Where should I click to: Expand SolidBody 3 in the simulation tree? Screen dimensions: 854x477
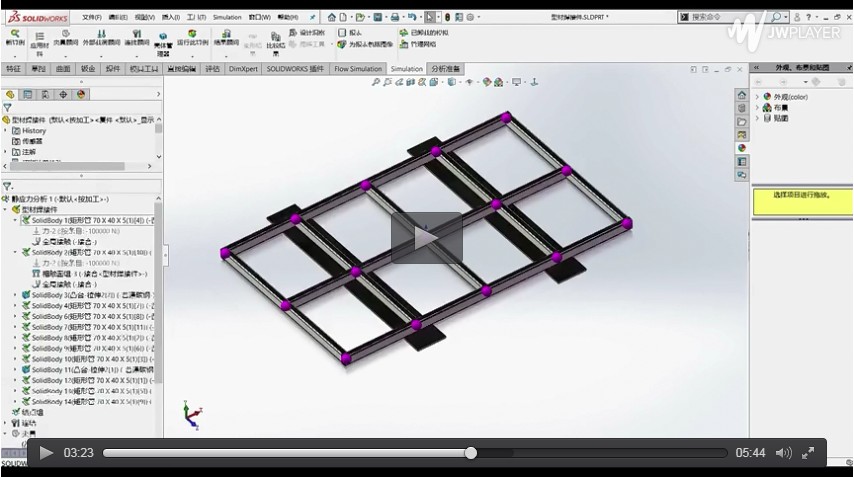(15, 295)
